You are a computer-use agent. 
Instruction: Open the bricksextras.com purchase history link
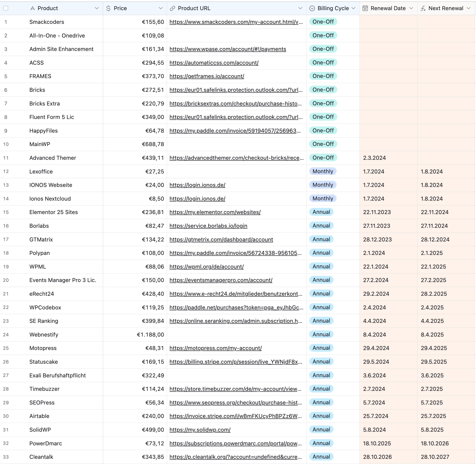tap(236, 104)
